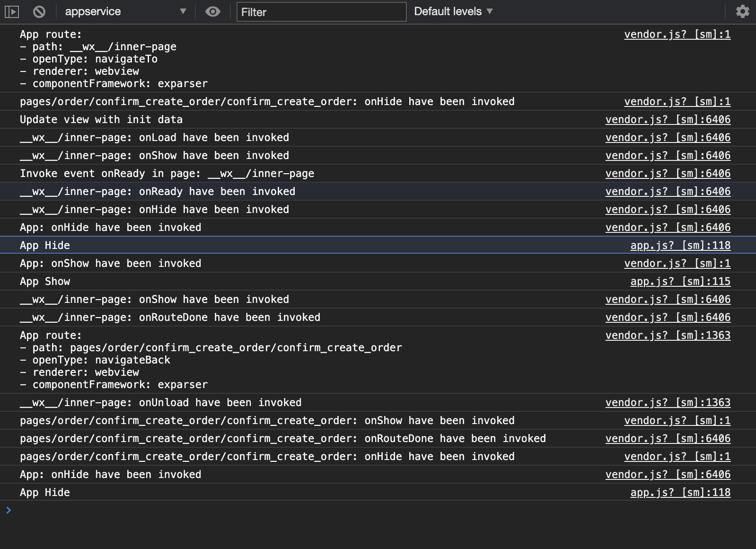Focus the Filter input field
This screenshot has width=756, height=549.
point(321,12)
